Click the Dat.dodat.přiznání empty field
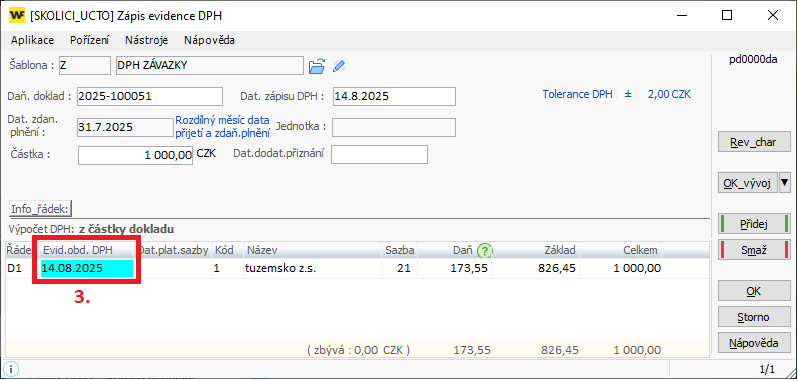798x381 pixels. coord(379,155)
